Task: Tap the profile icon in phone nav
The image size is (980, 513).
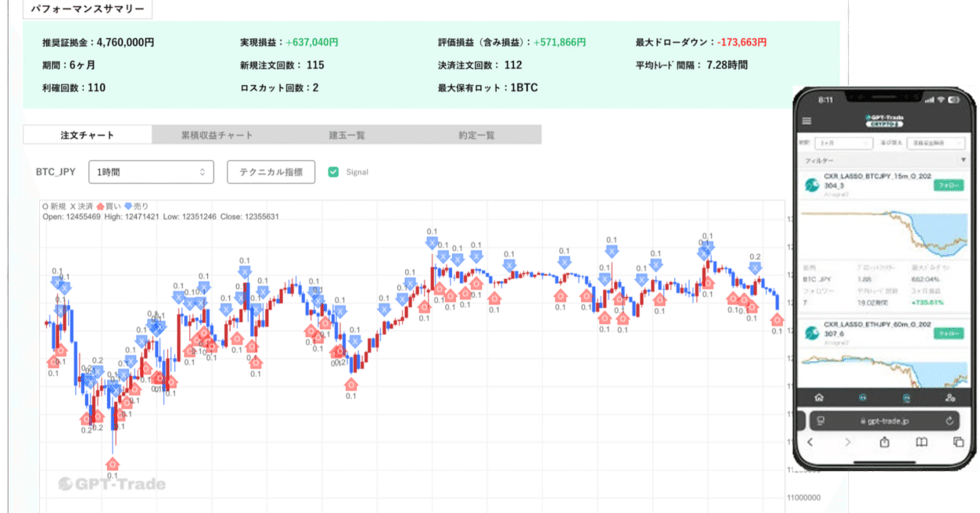Action: (950, 397)
